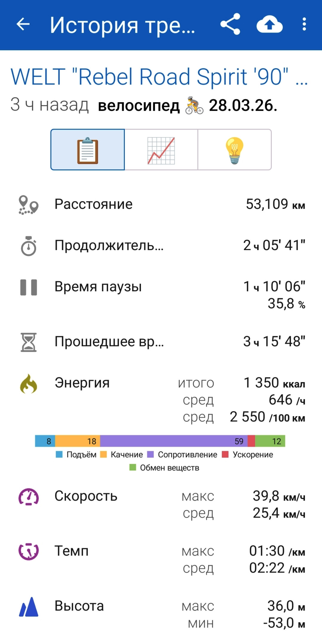The height and width of the screenshot is (644, 322).
Task: Tap the back arrow icon
Action: [x=23, y=24]
